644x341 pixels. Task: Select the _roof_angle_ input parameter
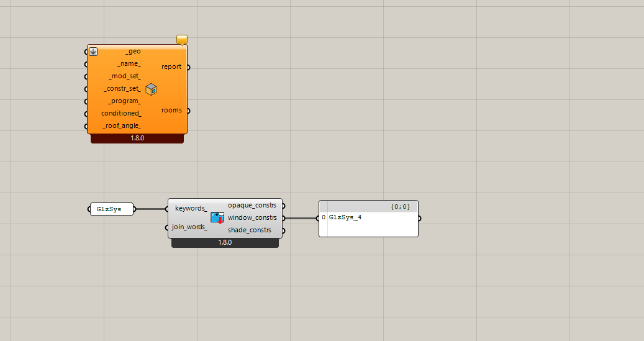click(122, 125)
